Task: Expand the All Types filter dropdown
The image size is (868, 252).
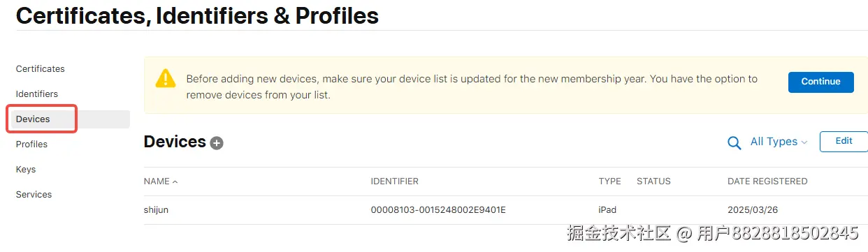Action: pyautogui.click(x=779, y=142)
